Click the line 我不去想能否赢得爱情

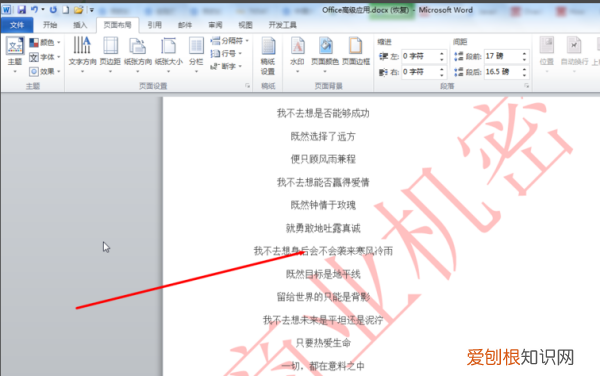[323, 182]
